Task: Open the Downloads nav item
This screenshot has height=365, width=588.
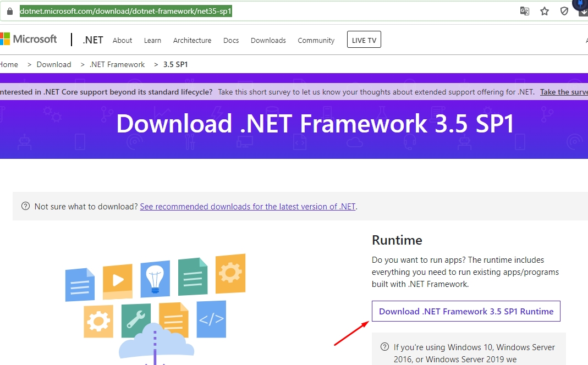Action: (x=268, y=40)
